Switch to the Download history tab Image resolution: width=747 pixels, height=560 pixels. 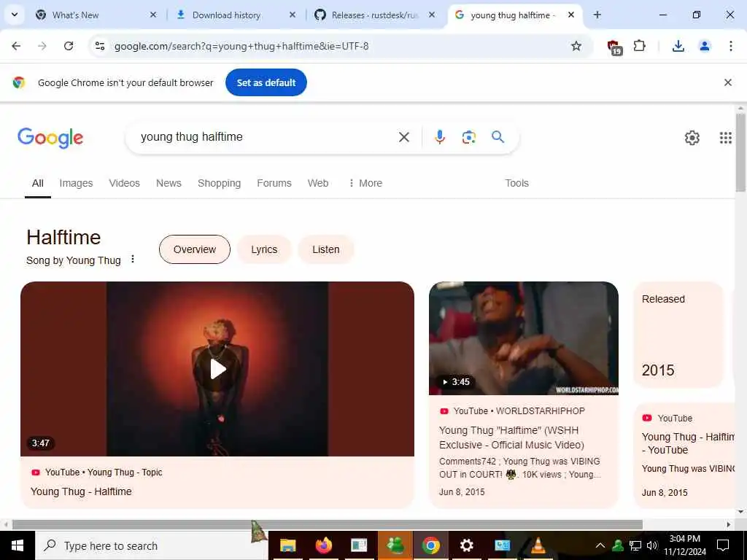[235, 15]
